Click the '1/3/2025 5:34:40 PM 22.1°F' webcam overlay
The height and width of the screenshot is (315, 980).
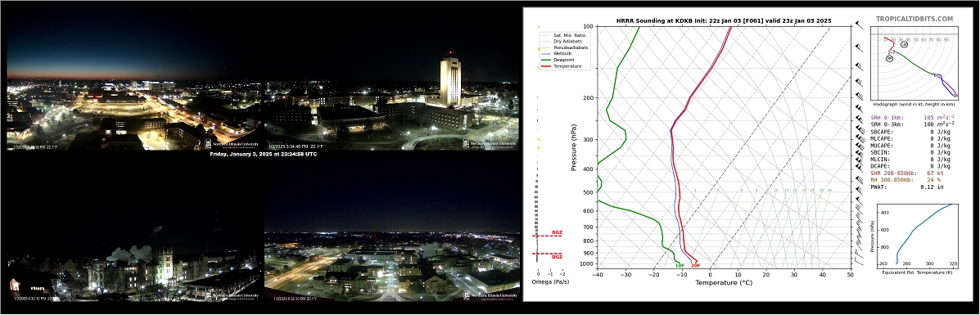(296, 147)
